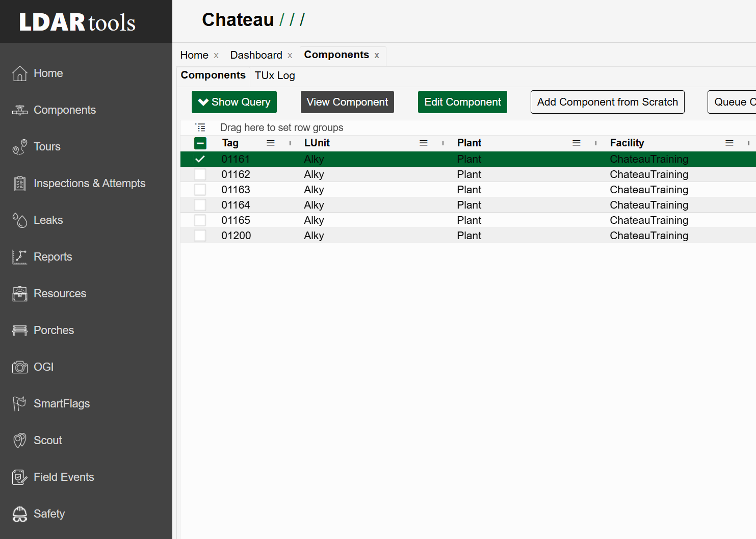Open the OGI camera icon
Image resolution: width=756 pixels, height=539 pixels.
[x=19, y=367]
